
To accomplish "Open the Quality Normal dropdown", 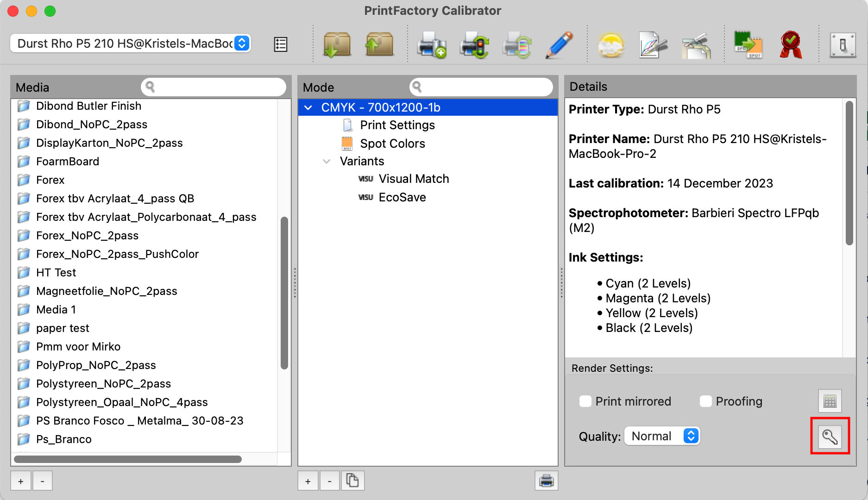I will pyautogui.click(x=662, y=436).
